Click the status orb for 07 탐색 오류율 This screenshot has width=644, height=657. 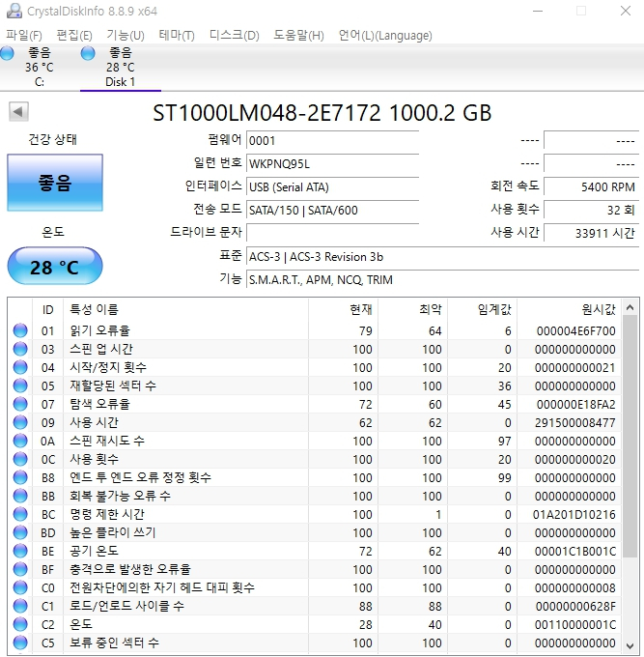[x=20, y=404]
